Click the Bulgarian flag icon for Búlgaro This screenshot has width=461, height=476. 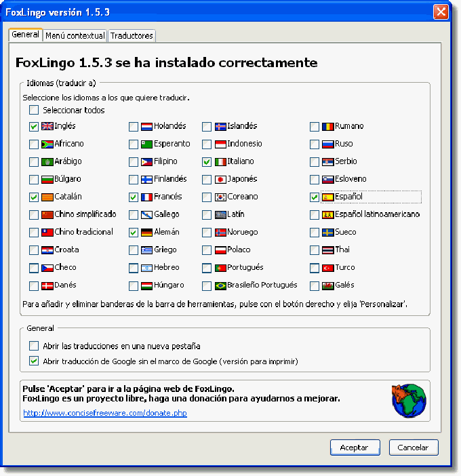click(47, 180)
